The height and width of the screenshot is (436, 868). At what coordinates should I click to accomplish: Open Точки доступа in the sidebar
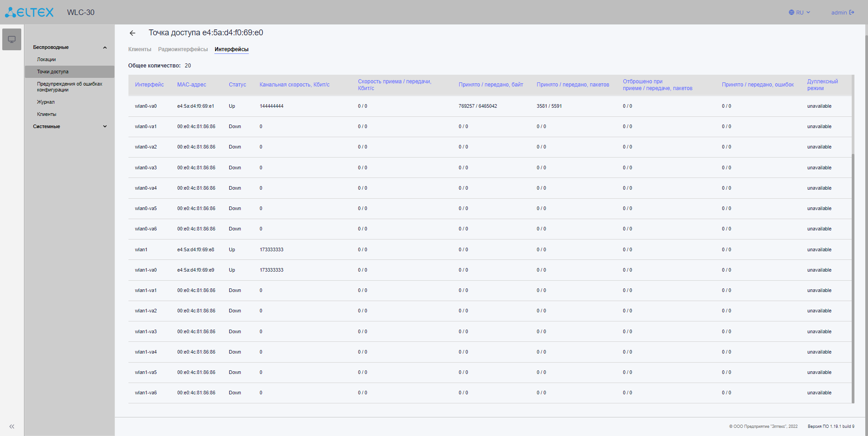pos(53,72)
